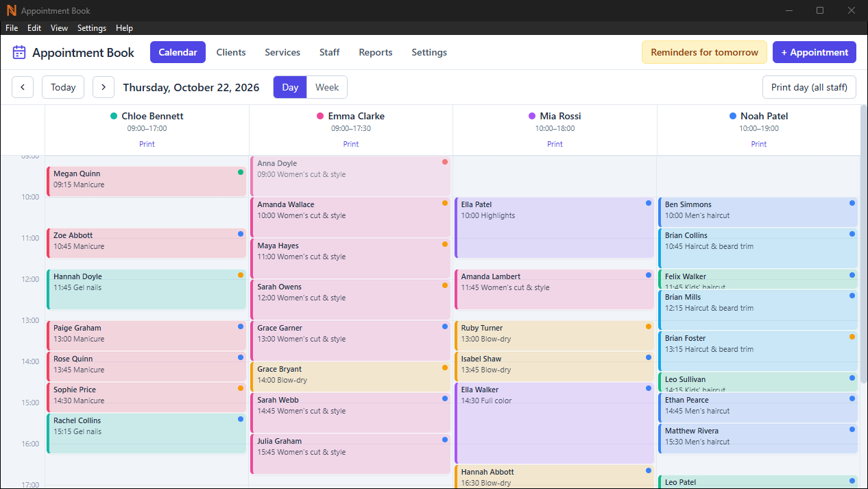Image resolution: width=868 pixels, height=489 pixels.
Task: Open the Staff tab
Action: [x=330, y=52]
